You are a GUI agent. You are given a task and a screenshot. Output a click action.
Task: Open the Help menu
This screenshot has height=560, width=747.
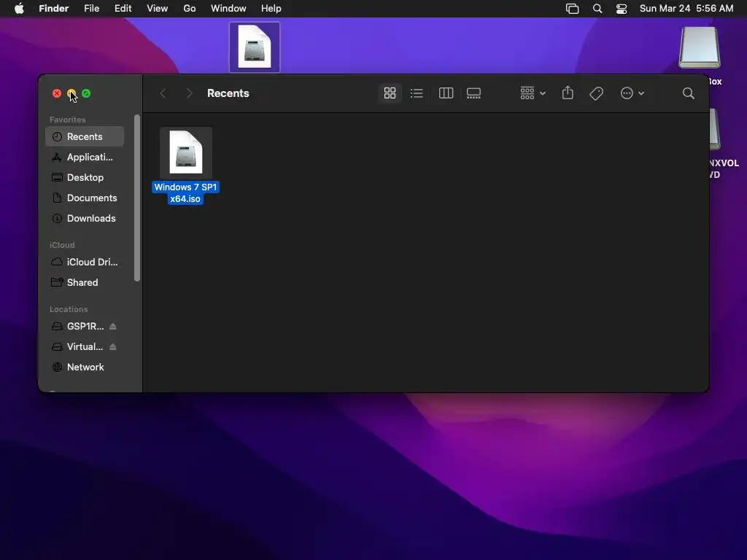271,9
